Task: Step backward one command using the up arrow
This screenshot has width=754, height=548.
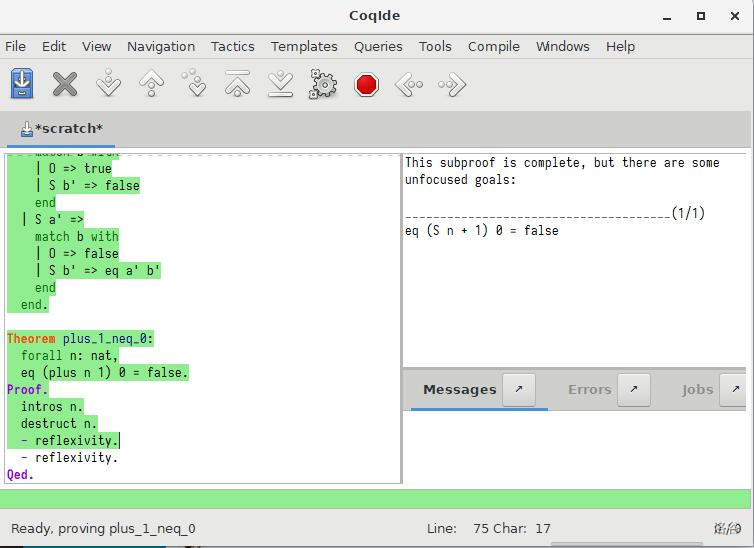Action: (151, 85)
